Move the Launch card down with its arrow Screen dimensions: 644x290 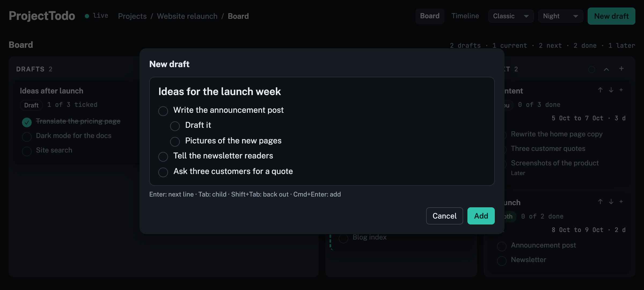coord(611,202)
